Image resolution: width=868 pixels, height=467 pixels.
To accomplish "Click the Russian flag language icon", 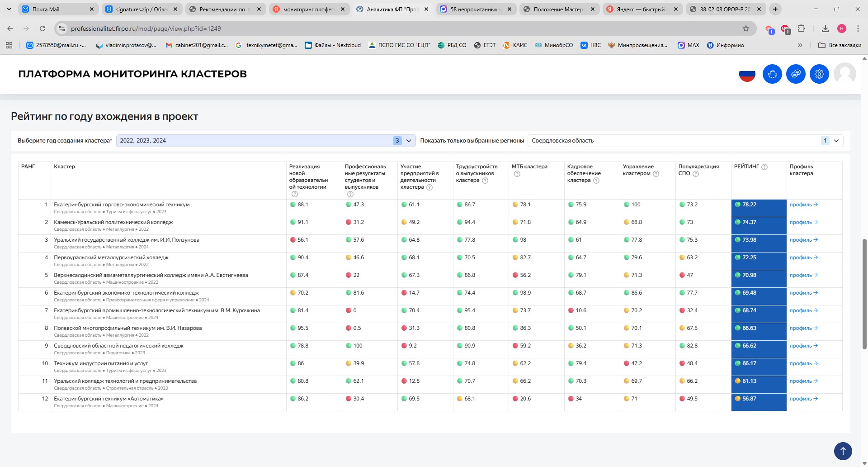I will (747, 74).
